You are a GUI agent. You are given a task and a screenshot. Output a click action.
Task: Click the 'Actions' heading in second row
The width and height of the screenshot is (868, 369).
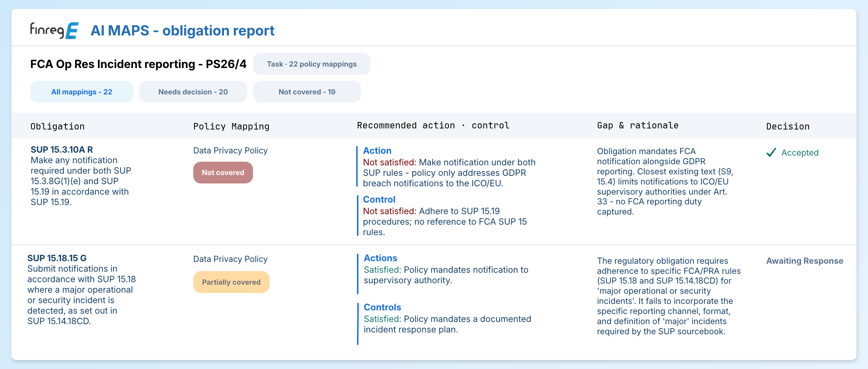pos(380,258)
